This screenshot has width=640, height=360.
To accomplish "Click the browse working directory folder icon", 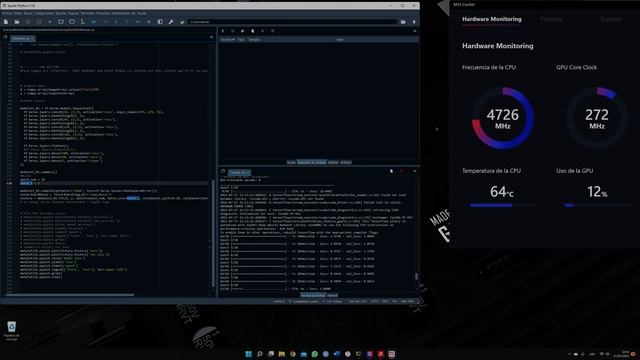I will click(403, 22).
